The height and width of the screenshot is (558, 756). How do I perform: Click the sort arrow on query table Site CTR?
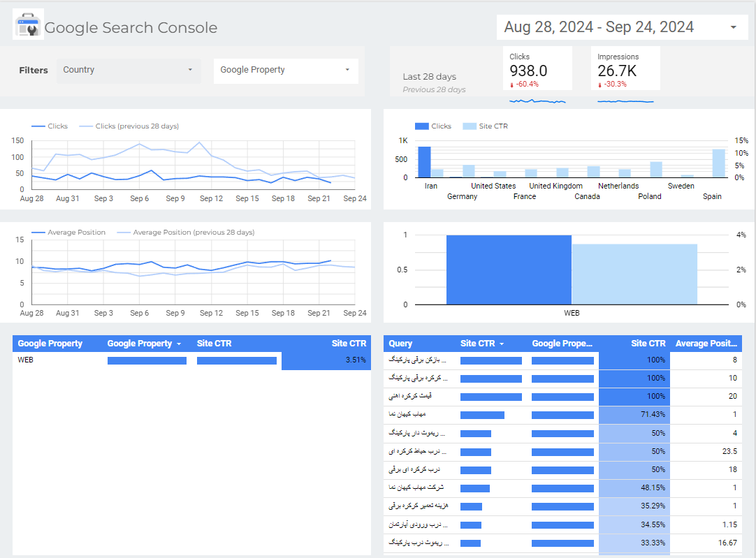(502, 344)
